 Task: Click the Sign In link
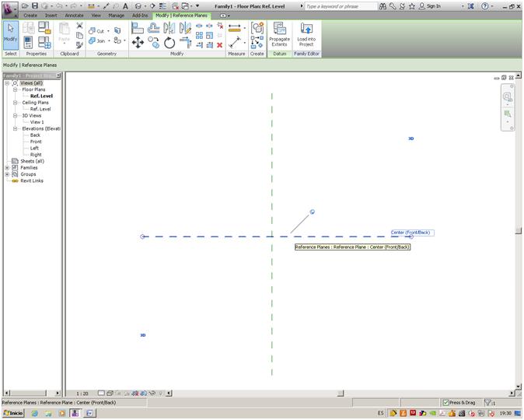coord(433,5)
